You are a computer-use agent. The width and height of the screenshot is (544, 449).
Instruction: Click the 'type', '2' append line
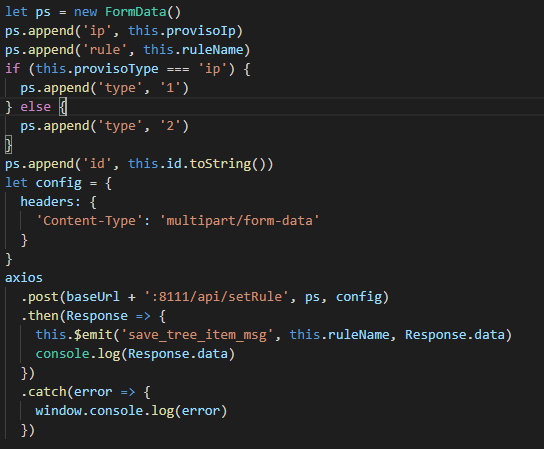(x=104, y=126)
